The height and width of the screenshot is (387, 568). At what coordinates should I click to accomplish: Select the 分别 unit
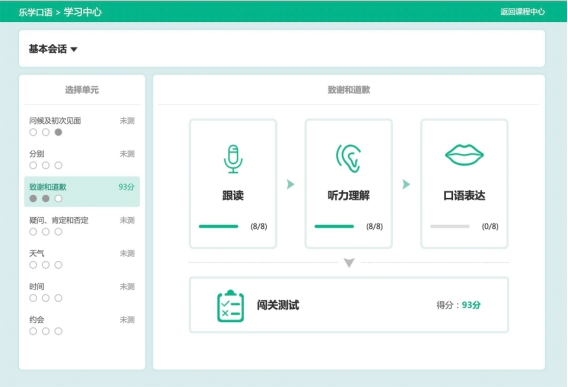(x=82, y=159)
